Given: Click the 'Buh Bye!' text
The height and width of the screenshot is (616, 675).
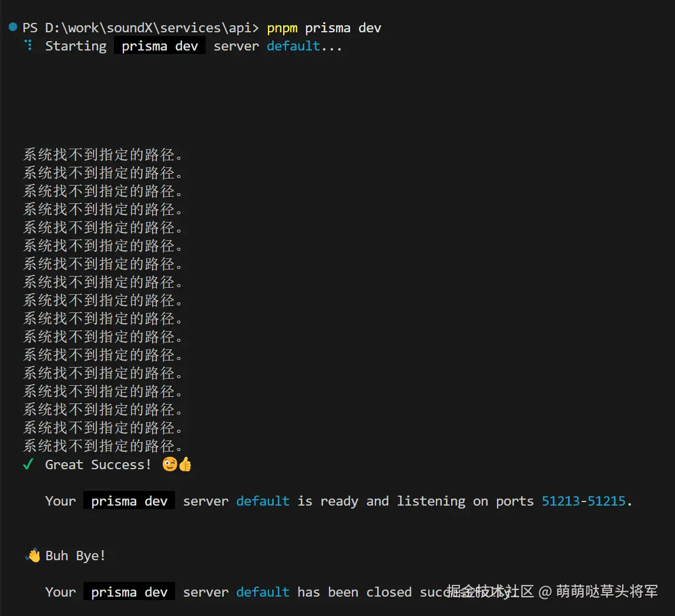Looking at the screenshot, I should pyautogui.click(x=75, y=556).
